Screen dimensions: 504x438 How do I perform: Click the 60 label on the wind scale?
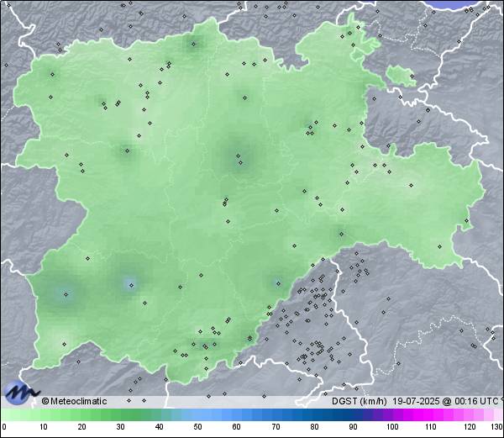[x=237, y=427]
